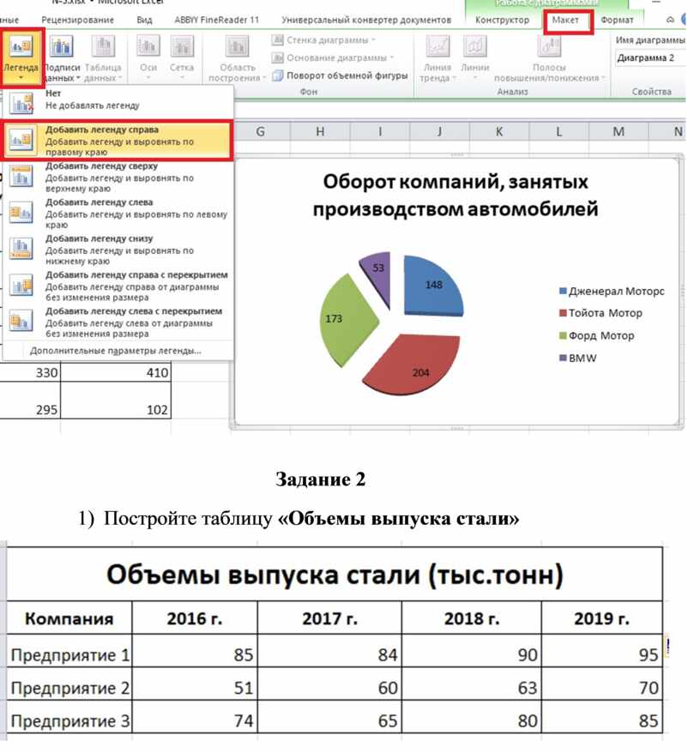The image size is (700, 753).
Task: Switch to the Формат tab
Action: point(617,21)
